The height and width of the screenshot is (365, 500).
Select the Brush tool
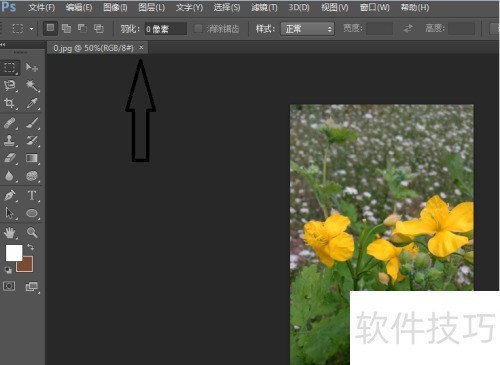tap(32, 123)
